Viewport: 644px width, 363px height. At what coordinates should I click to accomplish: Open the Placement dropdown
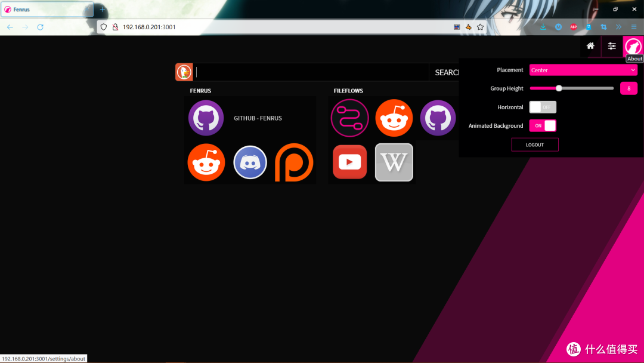point(583,70)
